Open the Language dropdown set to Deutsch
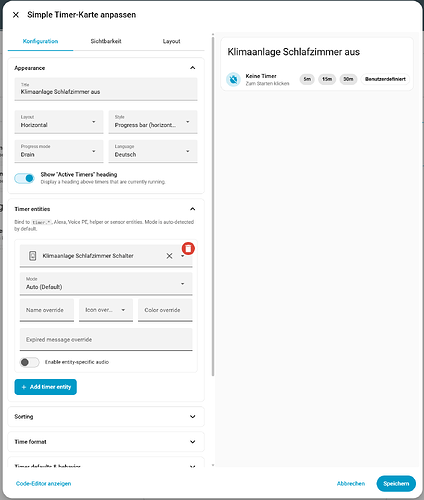Screen dimensions: 424x500 coord(153,151)
